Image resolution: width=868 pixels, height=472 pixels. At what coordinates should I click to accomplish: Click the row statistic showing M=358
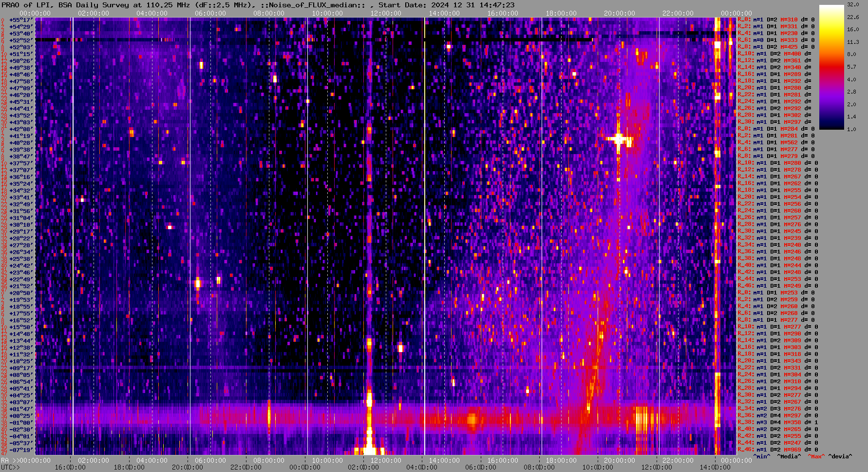pos(778,423)
